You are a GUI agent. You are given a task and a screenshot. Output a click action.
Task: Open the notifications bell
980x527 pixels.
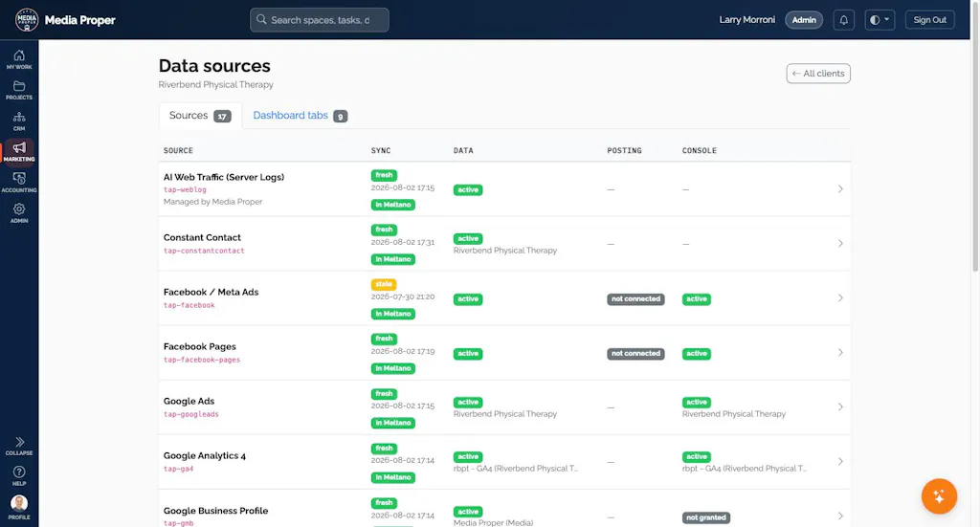tap(843, 20)
